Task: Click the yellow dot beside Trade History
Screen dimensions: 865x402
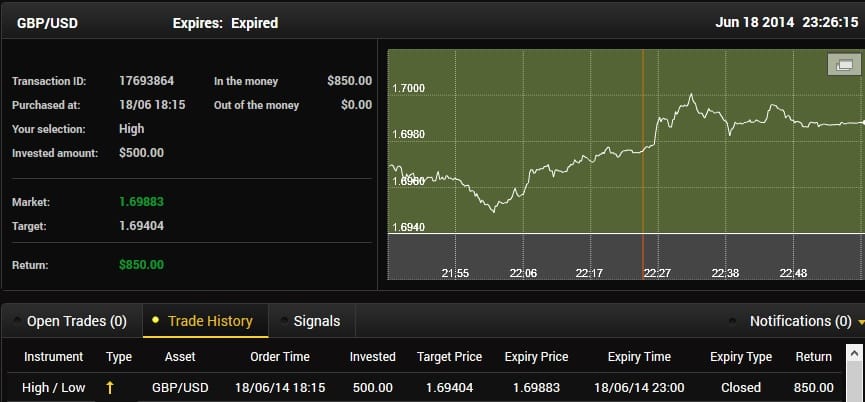Action: click(155, 319)
